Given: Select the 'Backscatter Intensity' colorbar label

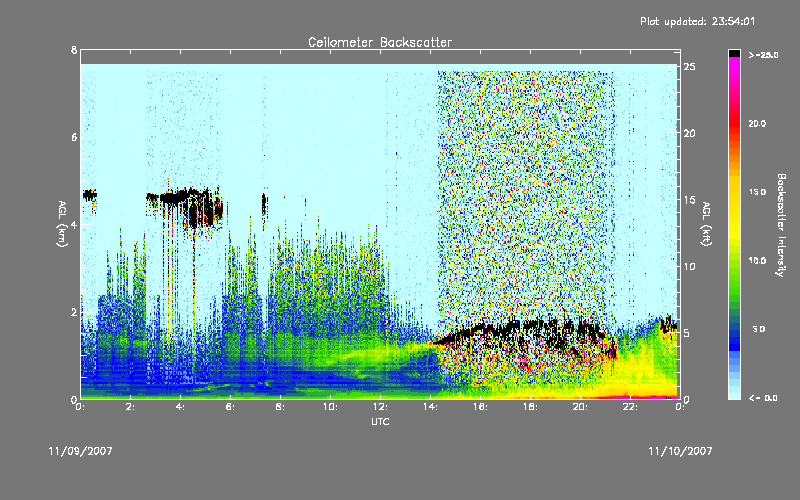Looking at the screenshot, I should pyautogui.click(x=781, y=225).
